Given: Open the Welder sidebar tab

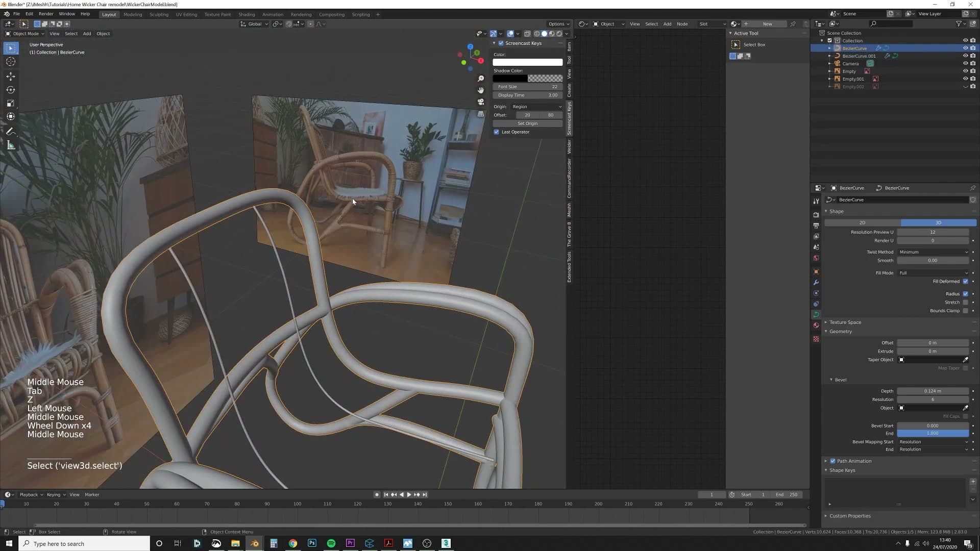Looking at the screenshot, I should coord(569,147).
